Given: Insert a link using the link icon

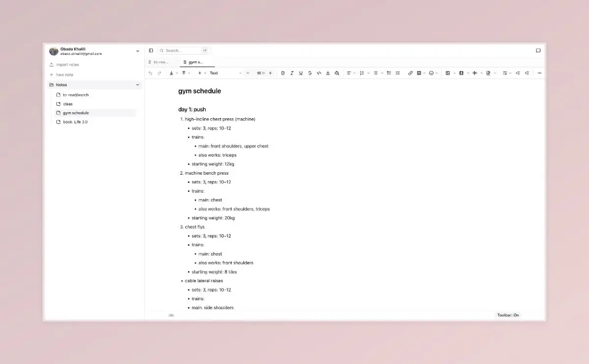Looking at the screenshot, I should (x=410, y=73).
